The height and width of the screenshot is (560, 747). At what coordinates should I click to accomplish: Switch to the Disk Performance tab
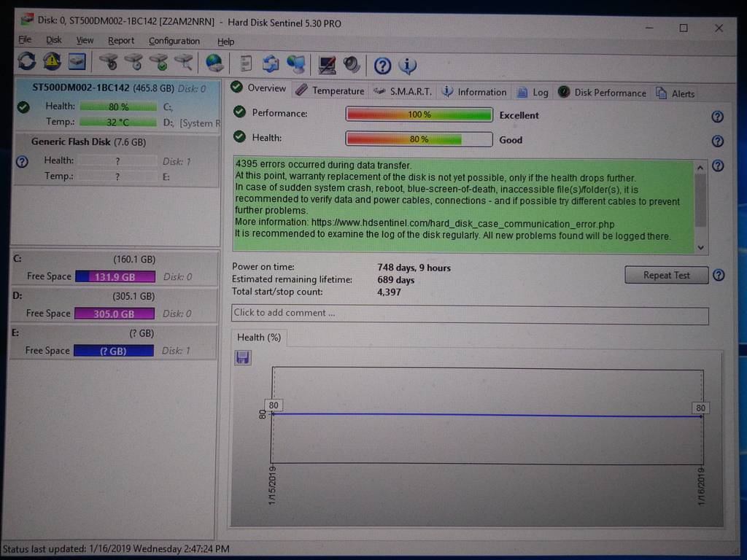(602, 93)
